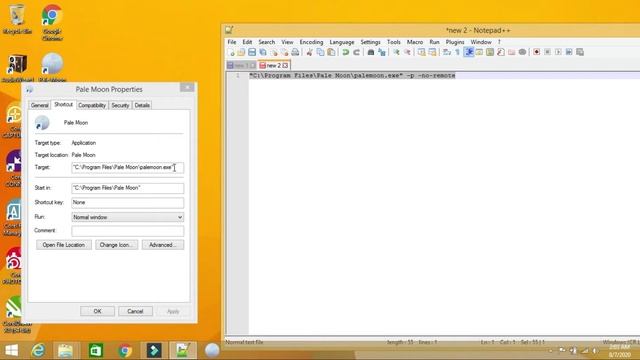640x360 pixels.
Task: Click the Paste toolbar icon
Action: click(331, 52)
